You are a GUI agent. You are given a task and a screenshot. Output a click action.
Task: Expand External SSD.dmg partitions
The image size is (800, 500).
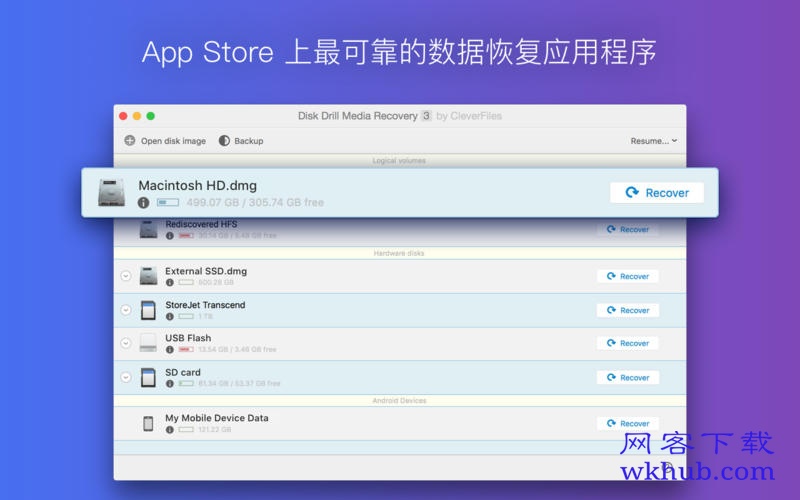126,276
